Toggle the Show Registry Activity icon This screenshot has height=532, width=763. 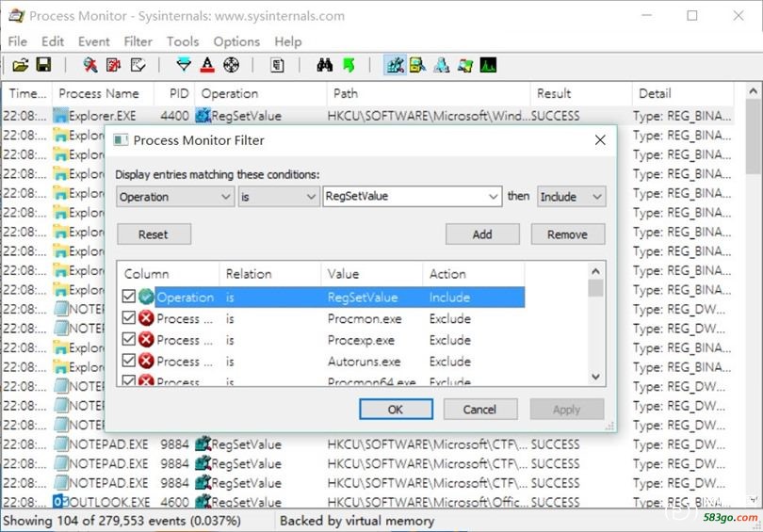(395, 65)
